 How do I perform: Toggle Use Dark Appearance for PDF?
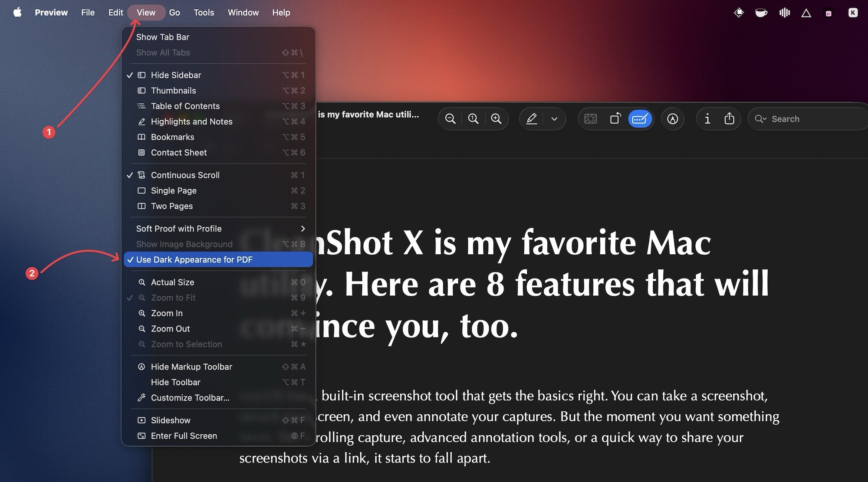click(218, 259)
